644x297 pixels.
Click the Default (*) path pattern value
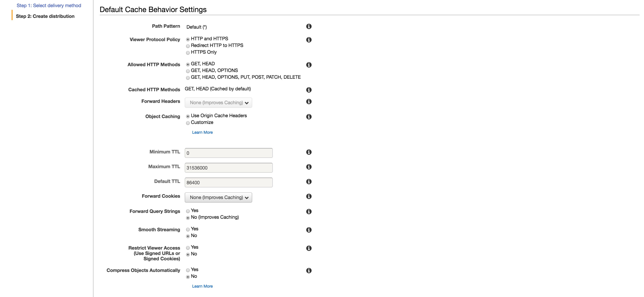pos(197,27)
